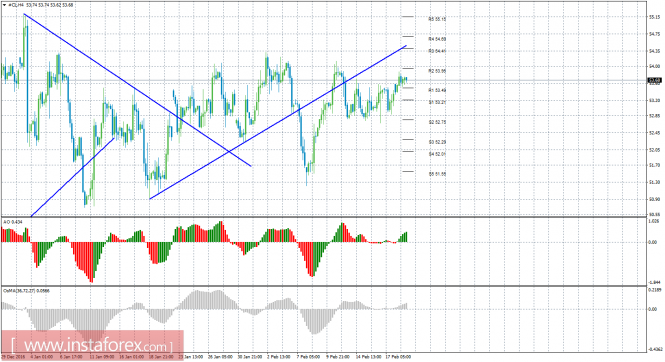
Task: Click the S3 52.29 support label
Action: click(x=437, y=142)
